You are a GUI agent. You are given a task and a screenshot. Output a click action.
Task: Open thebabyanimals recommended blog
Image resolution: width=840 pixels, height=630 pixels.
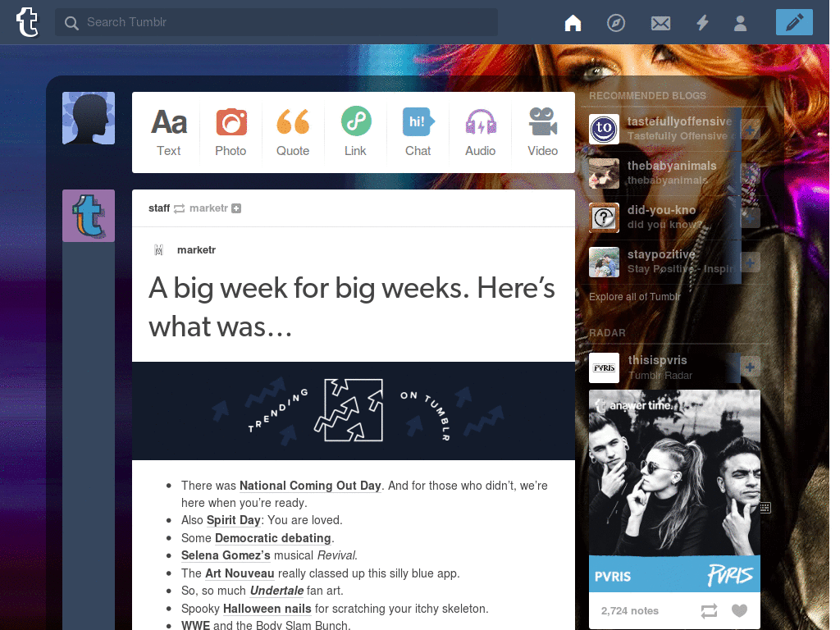pos(672,166)
